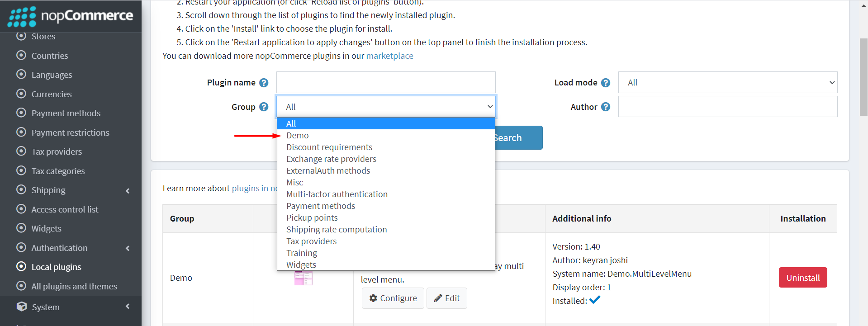
Task: Open the Stores section icon in sidebar
Action: pos(22,36)
